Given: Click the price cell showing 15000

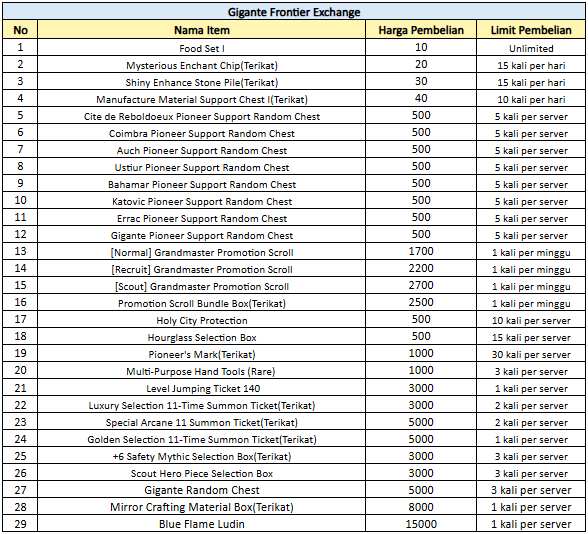Looking at the screenshot, I should coord(421,524).
